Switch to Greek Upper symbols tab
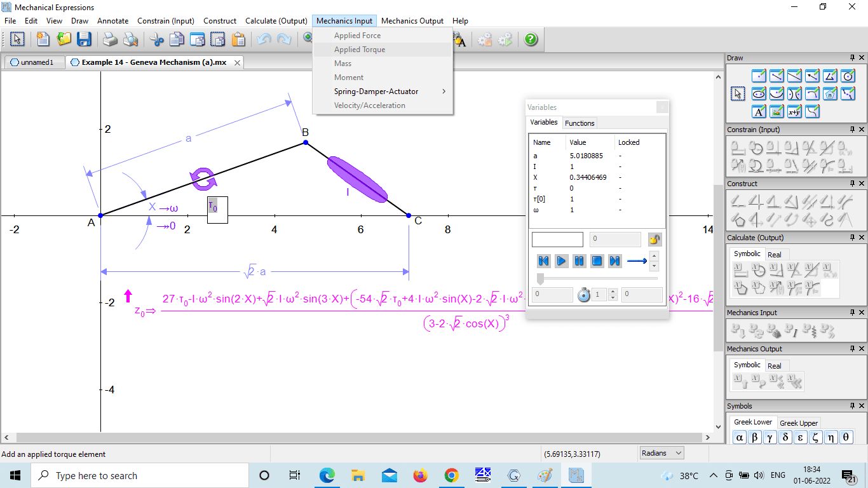The height and width of the screenshot is (488, 868). tap(799, 423)
